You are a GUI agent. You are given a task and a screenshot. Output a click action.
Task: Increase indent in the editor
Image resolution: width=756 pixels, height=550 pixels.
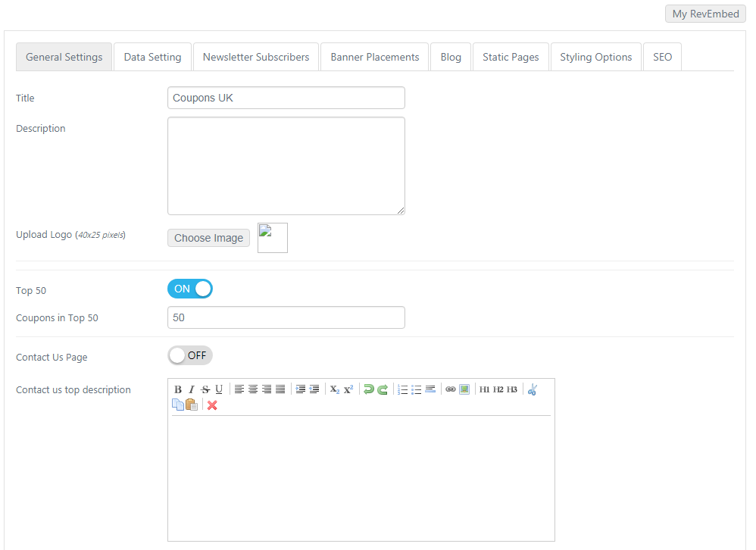coord(301,389)
